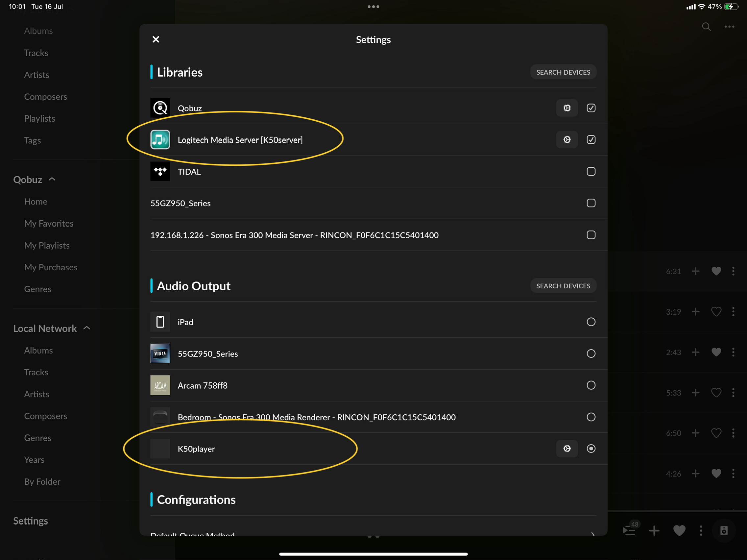Select 55GZ950_Series as audio output

pyautogui.click(x=591, y=353)
